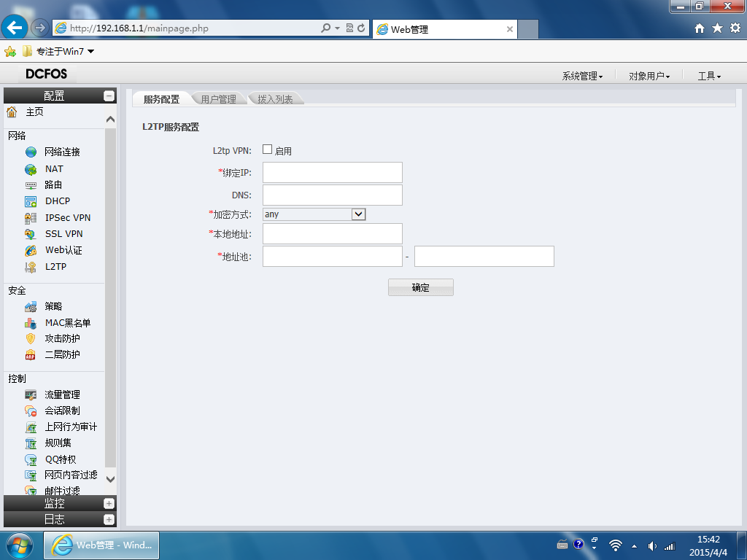Click the volume speaker tray icon
The height and width of the screenshot is (560, 747).
pyautogui.click(x=652, y=546)
